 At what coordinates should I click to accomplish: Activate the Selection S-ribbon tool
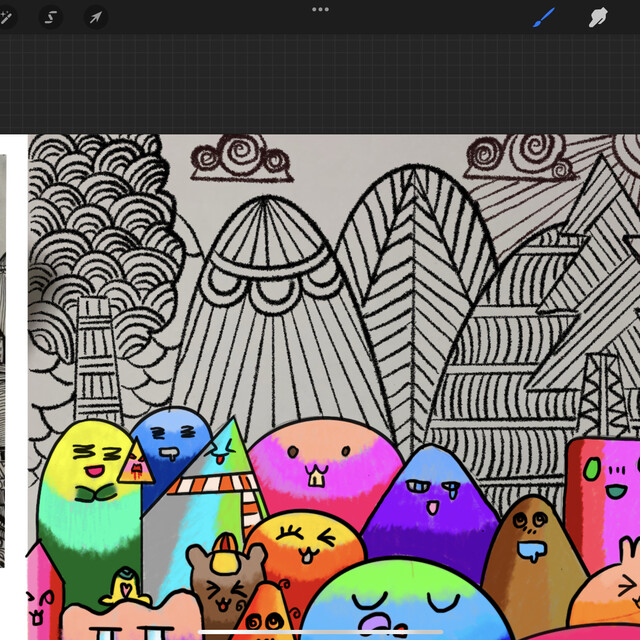click(51, 18)
